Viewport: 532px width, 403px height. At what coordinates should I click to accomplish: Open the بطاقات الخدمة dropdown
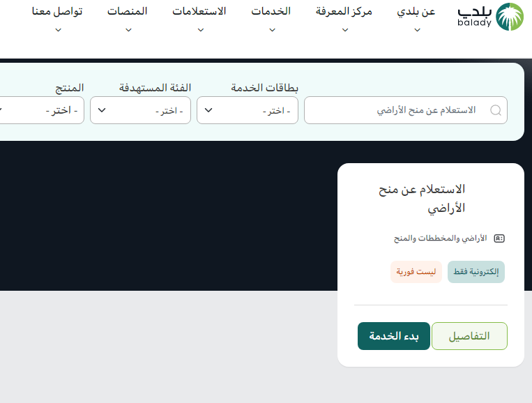click(x=248, y=110)
